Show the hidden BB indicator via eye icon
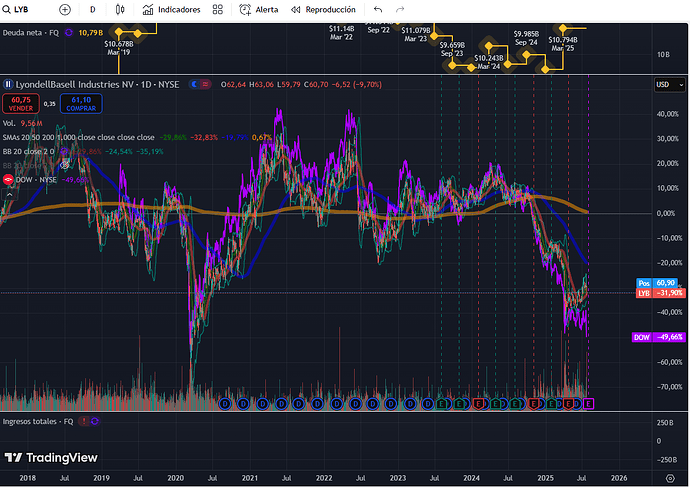Viewport: 690px width, 487px height. [65, 165]
